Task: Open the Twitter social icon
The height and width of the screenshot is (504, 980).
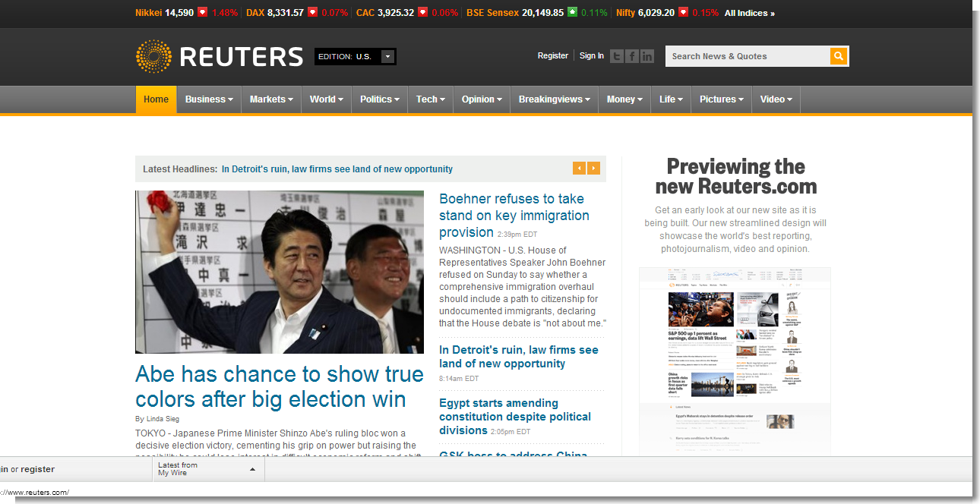Action: (x=617, y=56)
